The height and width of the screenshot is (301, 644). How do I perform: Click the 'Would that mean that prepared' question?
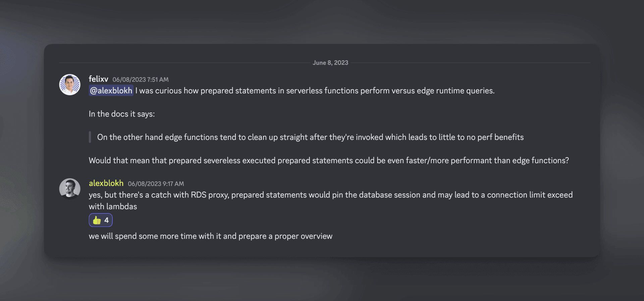(328, 160)
